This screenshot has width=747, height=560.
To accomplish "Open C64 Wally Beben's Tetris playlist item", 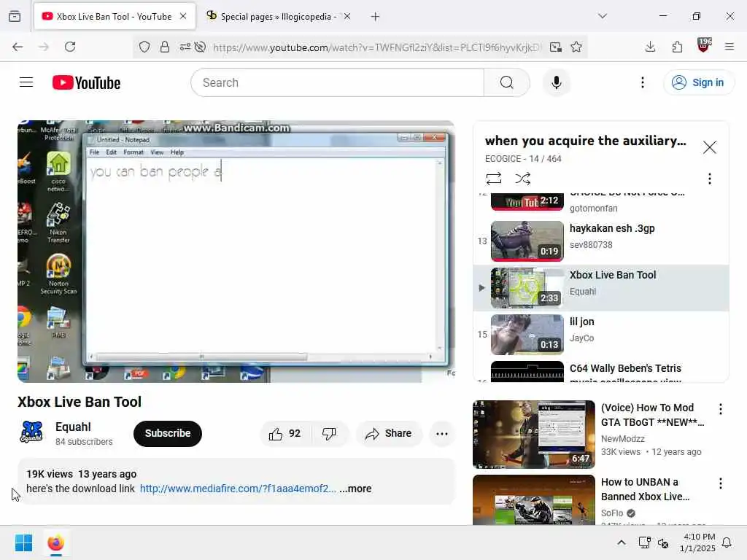I will (x=601, y=371).
